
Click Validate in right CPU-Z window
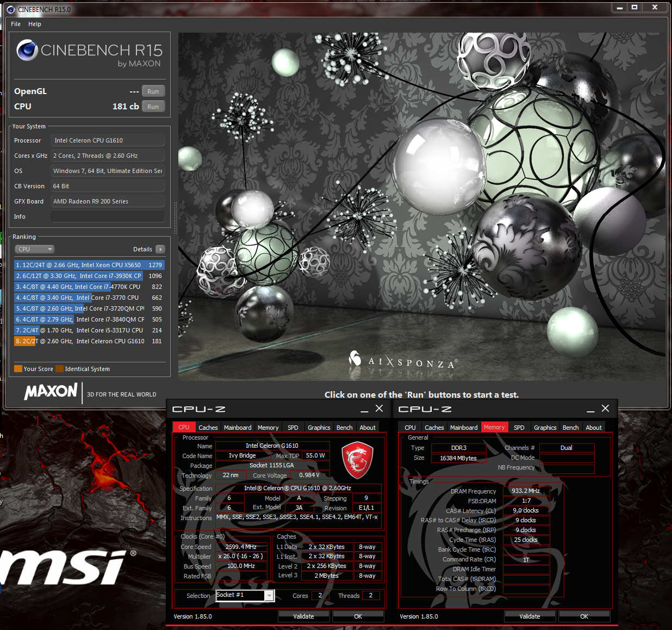(x=530, y=616)
